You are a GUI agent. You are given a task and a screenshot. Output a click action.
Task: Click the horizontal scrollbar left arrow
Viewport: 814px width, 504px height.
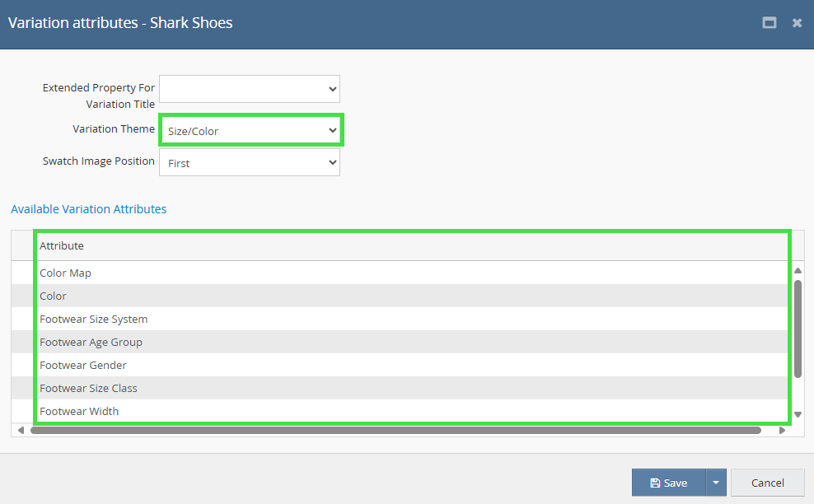21,430
